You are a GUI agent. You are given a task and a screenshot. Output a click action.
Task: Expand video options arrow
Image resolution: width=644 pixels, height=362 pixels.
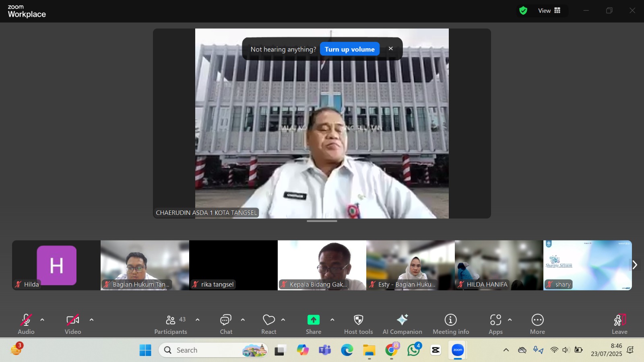coord(91,320)
